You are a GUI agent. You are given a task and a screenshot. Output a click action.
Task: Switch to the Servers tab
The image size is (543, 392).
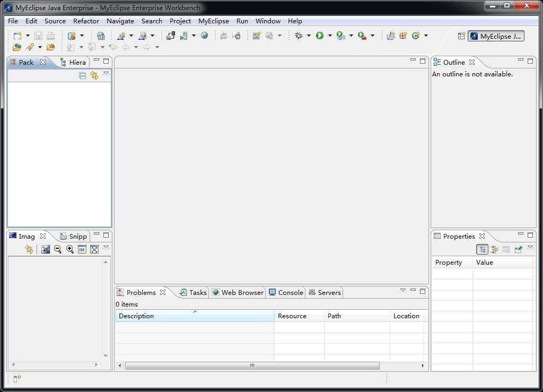pyautogui.click(x=325, y=293)
